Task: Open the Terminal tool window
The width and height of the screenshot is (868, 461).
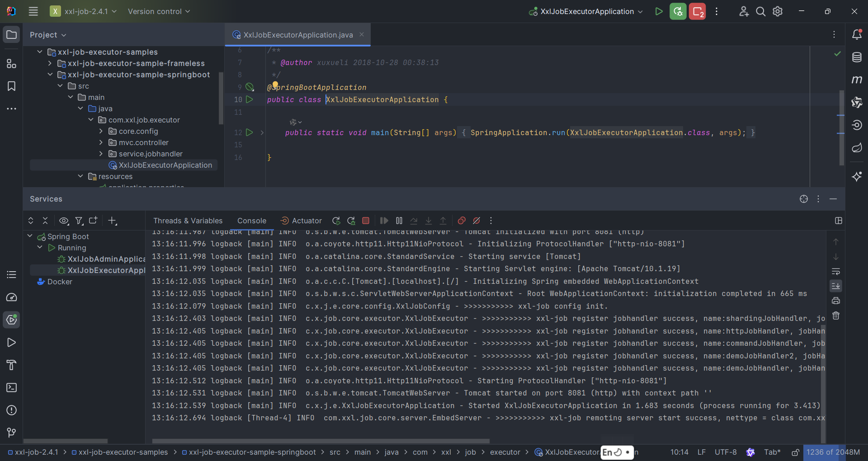Action: pyautogui.click(x=11, y=388)
